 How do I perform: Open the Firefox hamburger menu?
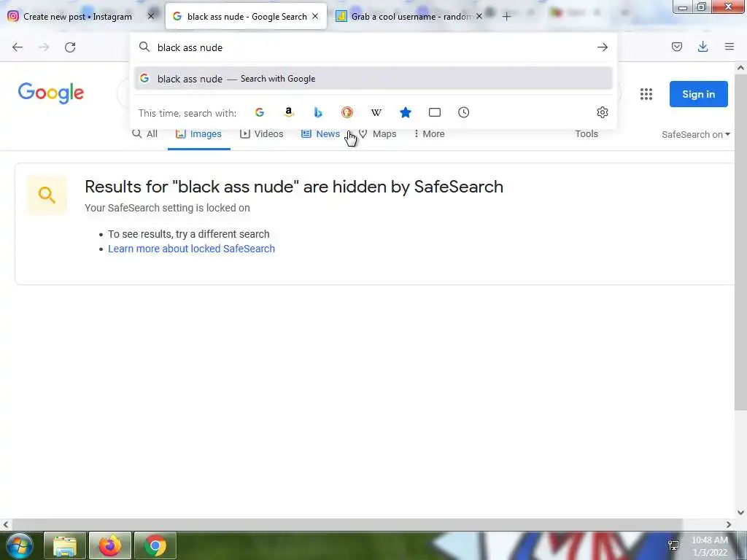(729, 47)
